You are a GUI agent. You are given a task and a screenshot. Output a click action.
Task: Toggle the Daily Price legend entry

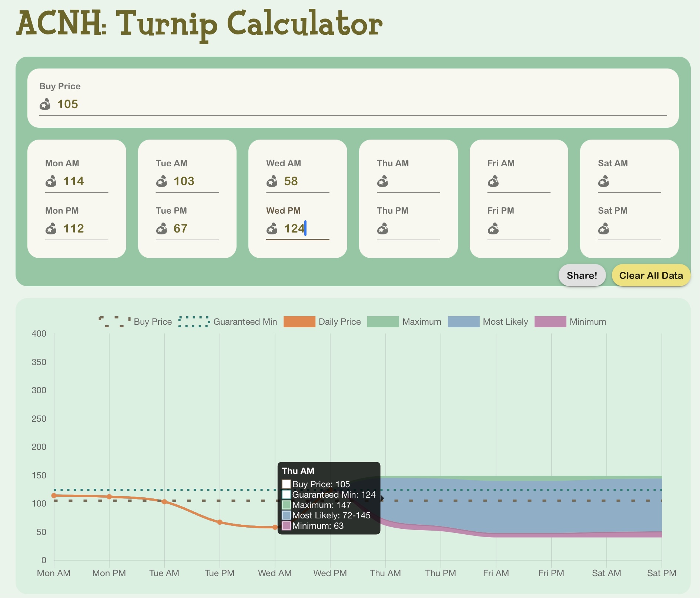(x=322, y=322)
